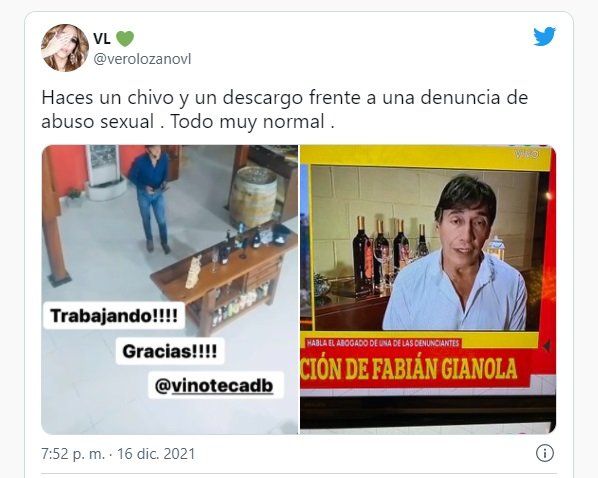Viewport: 598px width, 478px height.
Task: Click the 16 dic. 2021 date
Action: pos(156,454)
